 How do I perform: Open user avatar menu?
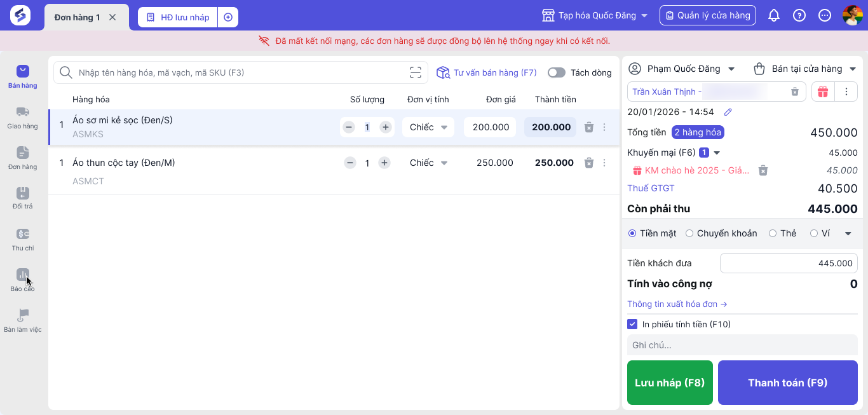click(853, 15)
